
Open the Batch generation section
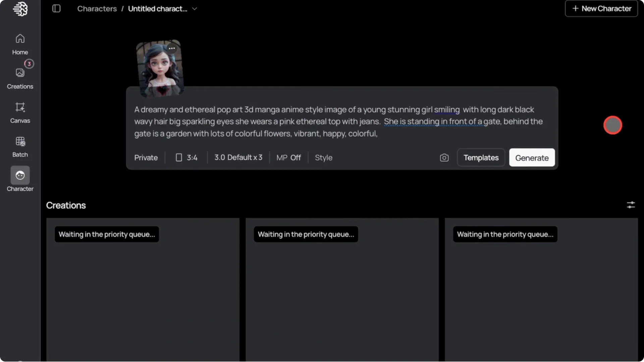(x=20, y=146)
